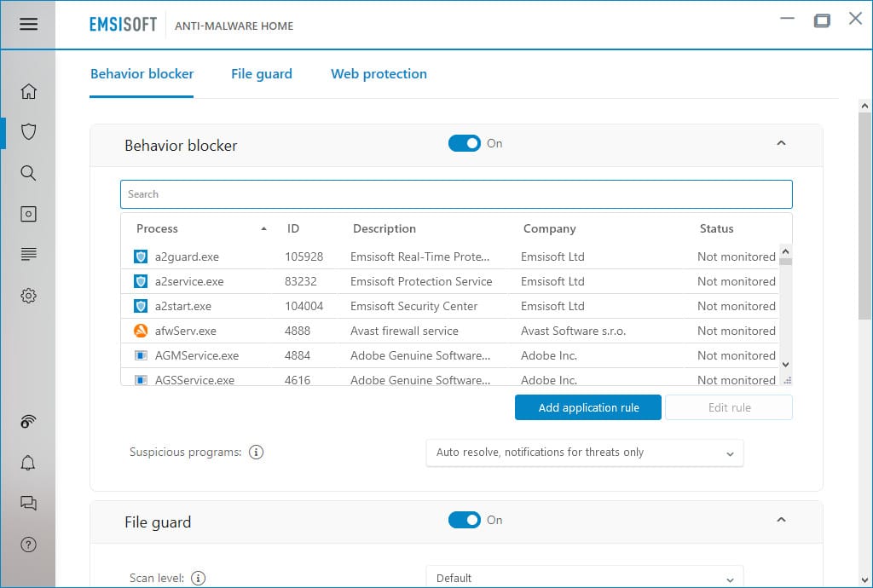
Task: Sort by the Status column header
Action: [716, 228]
